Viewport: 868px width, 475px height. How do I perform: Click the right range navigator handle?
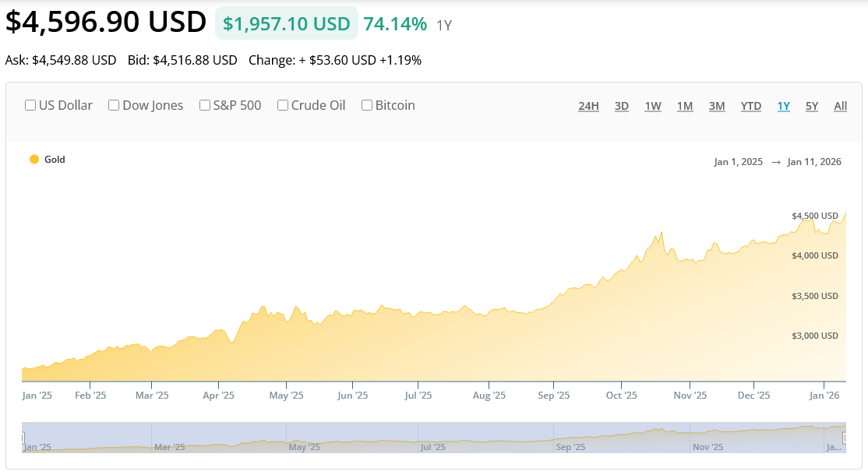click(x=845, y=438)
